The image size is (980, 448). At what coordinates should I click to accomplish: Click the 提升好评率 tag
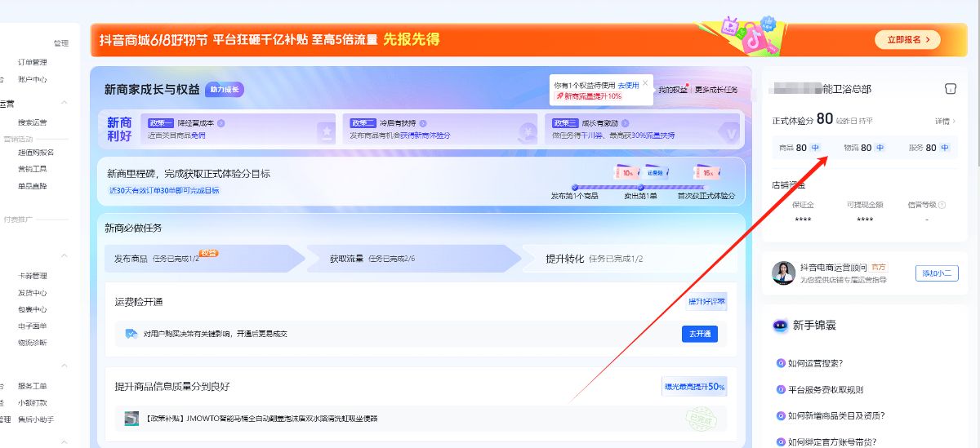pos(706,301)
